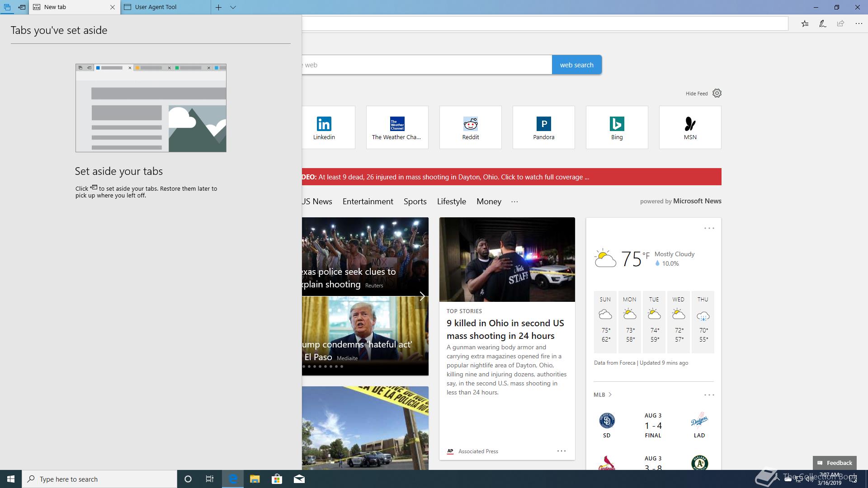Open the Favorites hub icon
Screen dimensions: 868x488
point(805,23)
